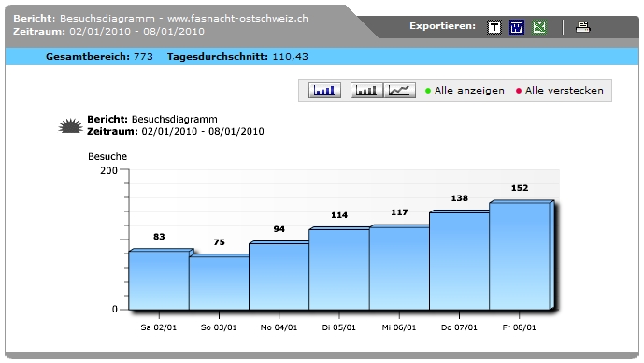Select the So 03/01 bar showing 75

tap(219, 283)
